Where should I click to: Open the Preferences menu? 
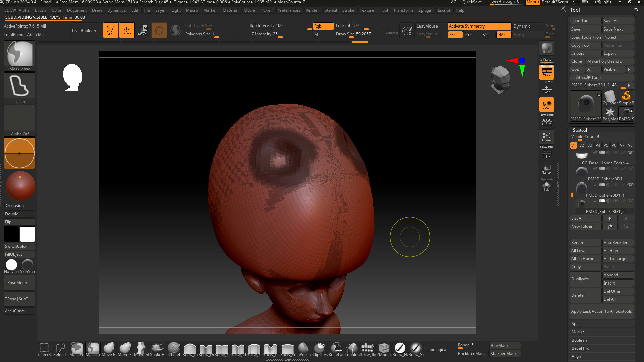point(289,10)
